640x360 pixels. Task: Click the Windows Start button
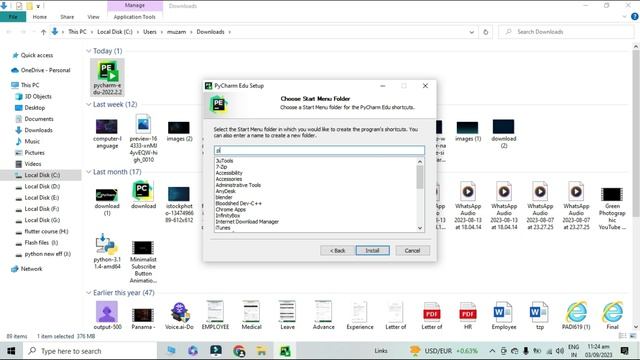[x=11, y=351]
